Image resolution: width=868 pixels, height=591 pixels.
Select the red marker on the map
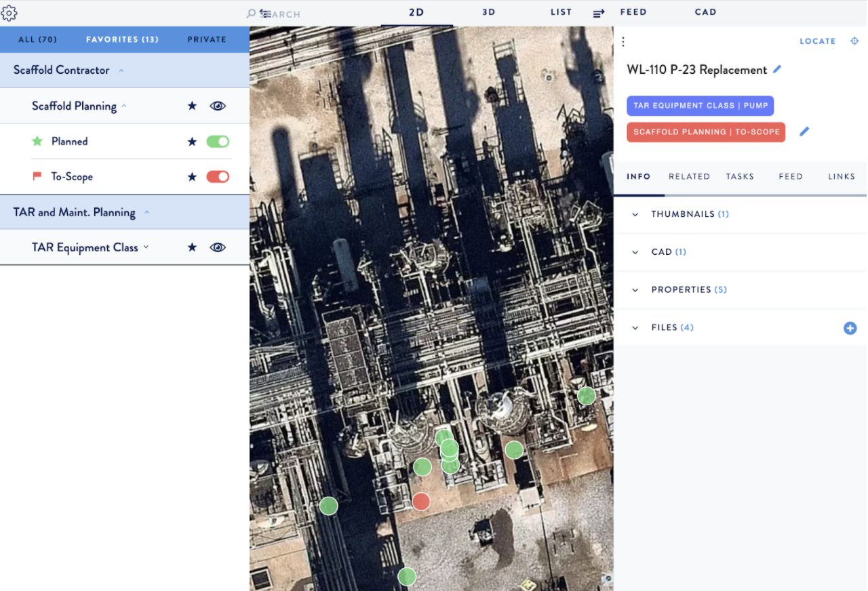tap(421, 502)
